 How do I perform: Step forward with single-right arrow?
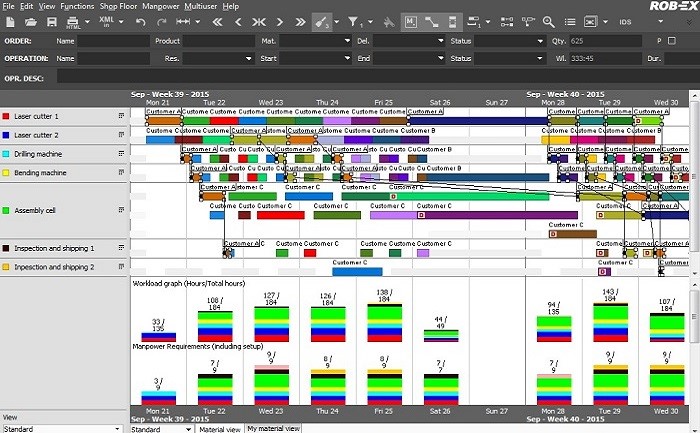279,21
